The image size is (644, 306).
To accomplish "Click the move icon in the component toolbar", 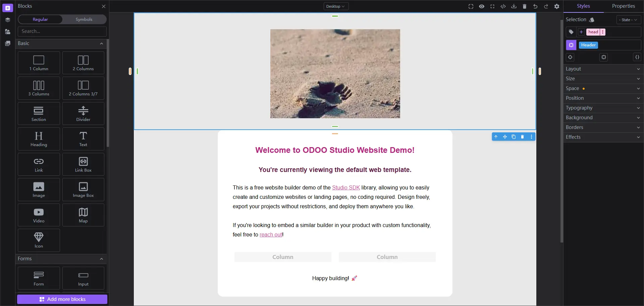I will point(505,137).
